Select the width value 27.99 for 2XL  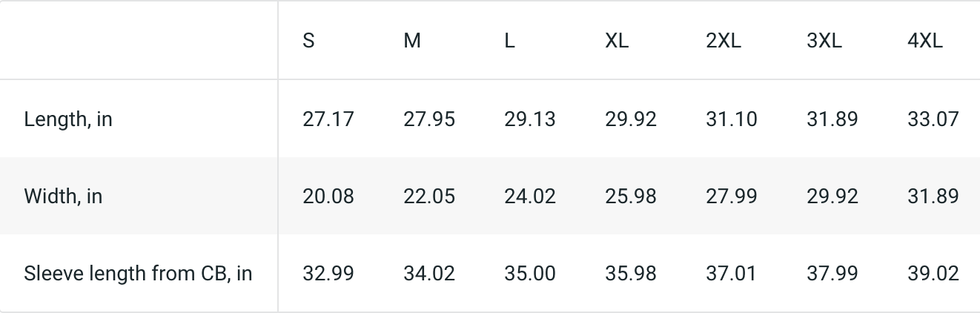coord(732,196)
